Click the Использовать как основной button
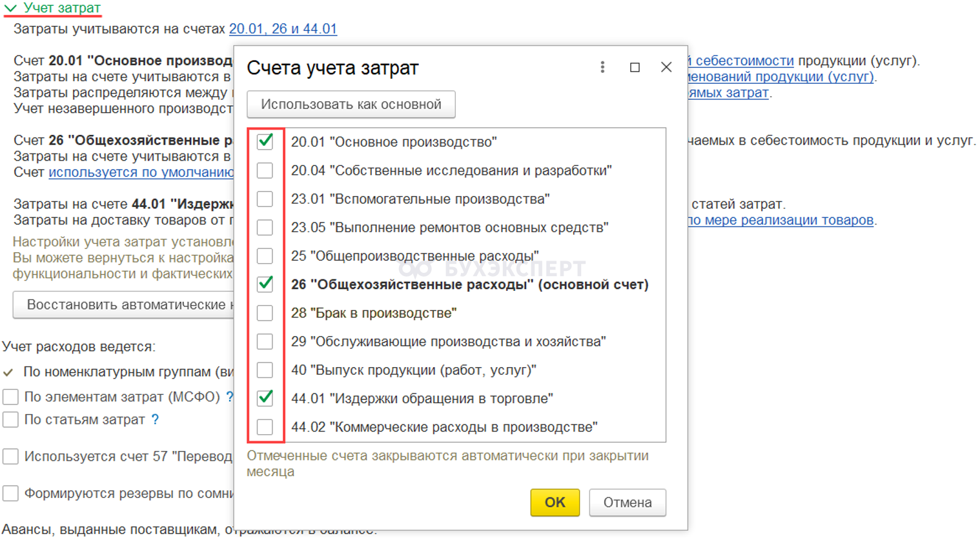Screen dimensions: 980x538 click(x=351, y=105)
